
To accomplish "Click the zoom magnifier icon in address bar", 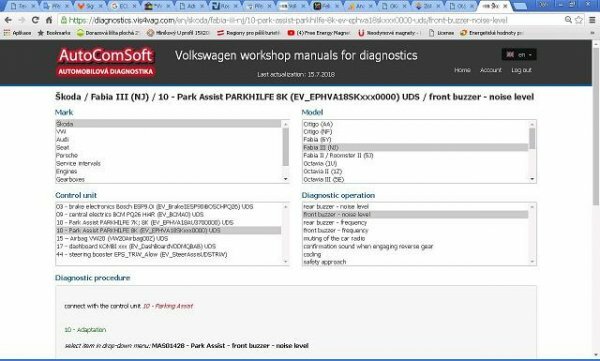I will (569, 20).
